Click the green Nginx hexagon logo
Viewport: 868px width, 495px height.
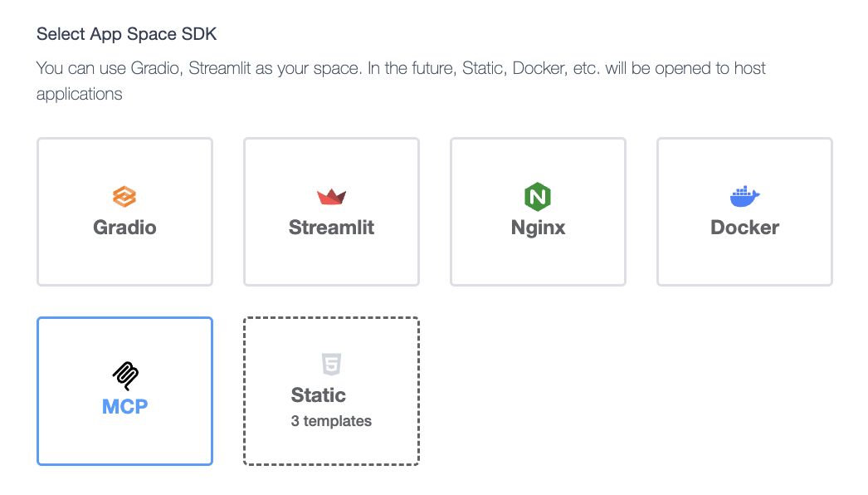coord(538,197)
